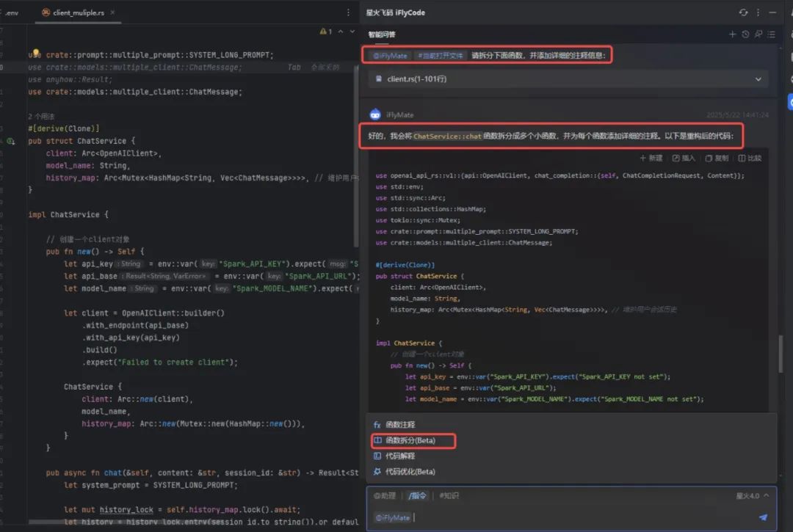Click 比较 to compare code
Viewport: 793px width, 532px height.
[750, 158]
